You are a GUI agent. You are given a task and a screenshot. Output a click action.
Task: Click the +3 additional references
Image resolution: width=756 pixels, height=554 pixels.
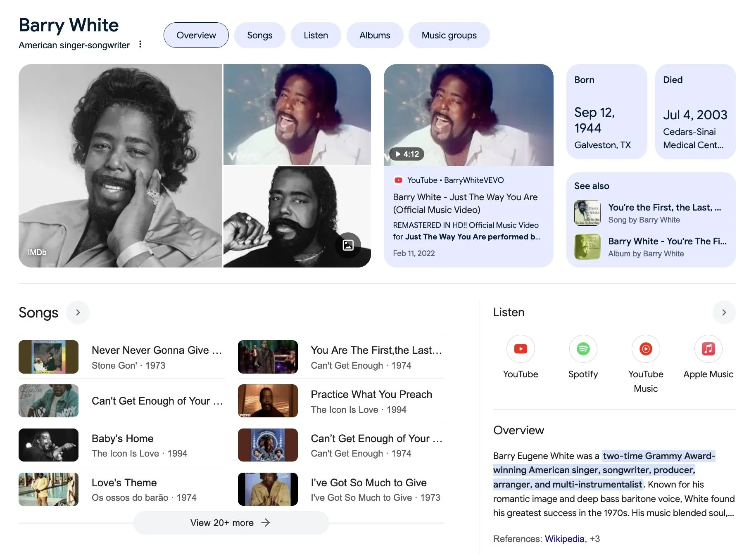(x=595, y=539)
